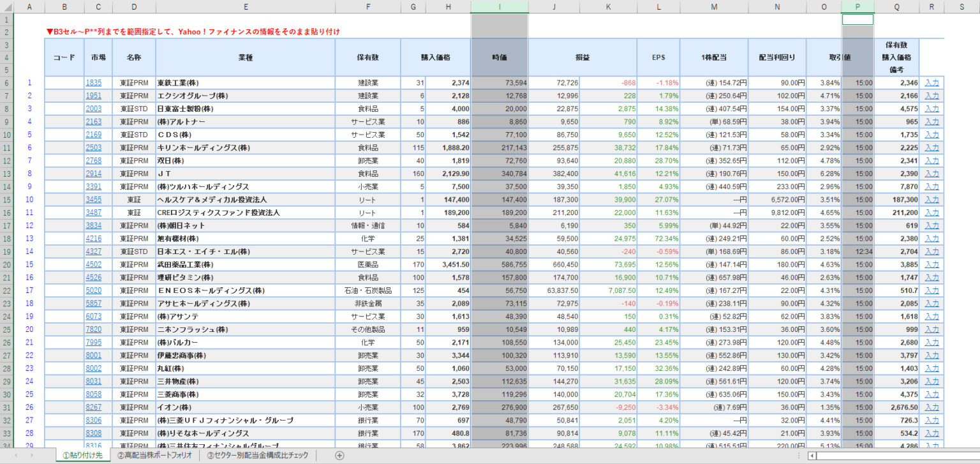Click 入力 link in イオン row

click(932, 407)
